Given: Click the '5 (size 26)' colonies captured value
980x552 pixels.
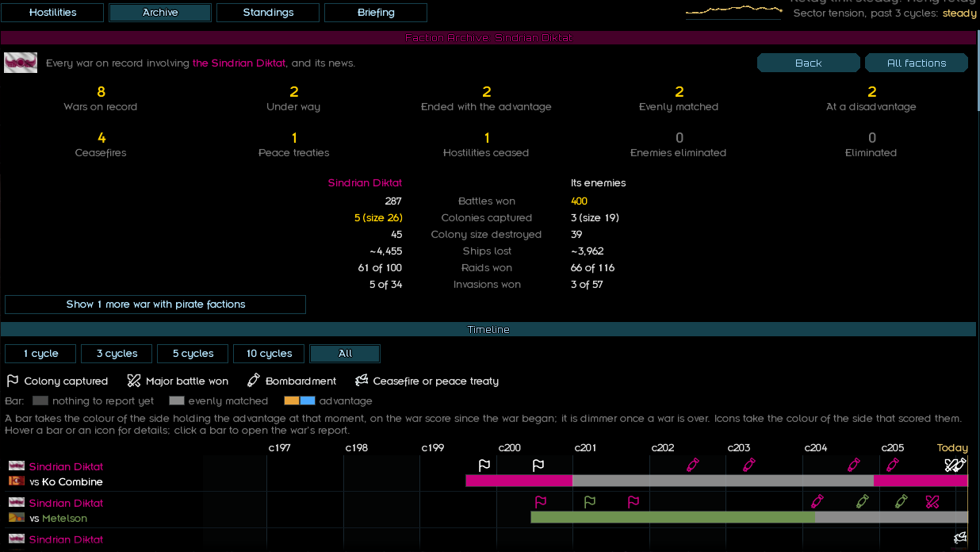Looking at the screenshot, I should pyautogui.click(x=378, y=218).
